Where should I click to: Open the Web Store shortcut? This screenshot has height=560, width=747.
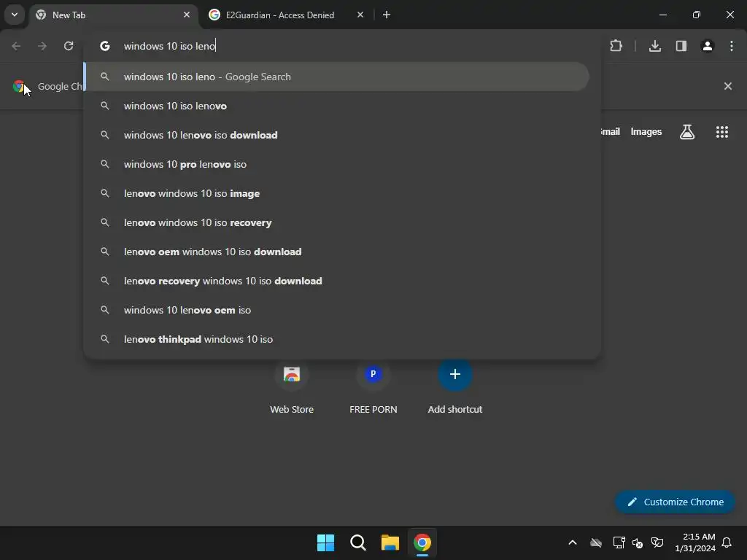(292, 388)
